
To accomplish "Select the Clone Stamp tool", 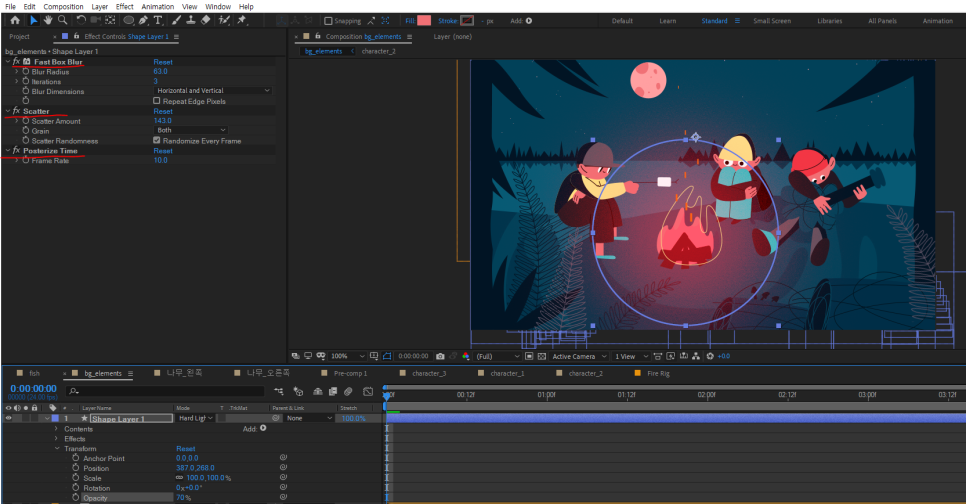I will [191, 20].
